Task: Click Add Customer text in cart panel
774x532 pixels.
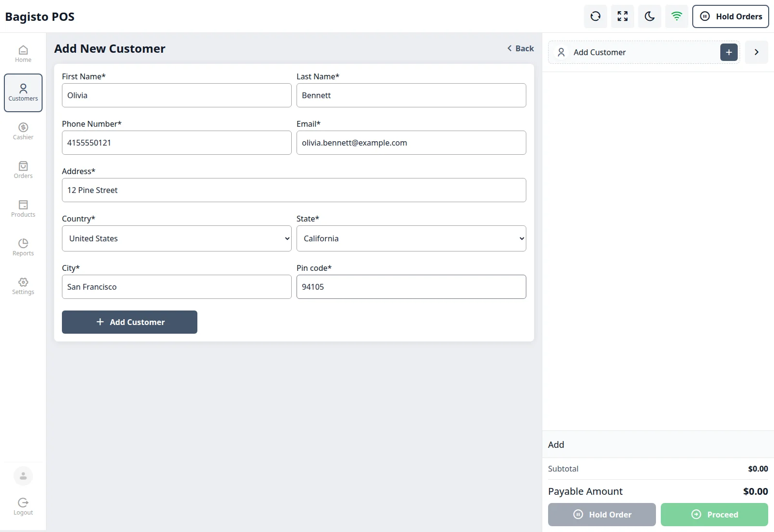Action: pos(599,52)
